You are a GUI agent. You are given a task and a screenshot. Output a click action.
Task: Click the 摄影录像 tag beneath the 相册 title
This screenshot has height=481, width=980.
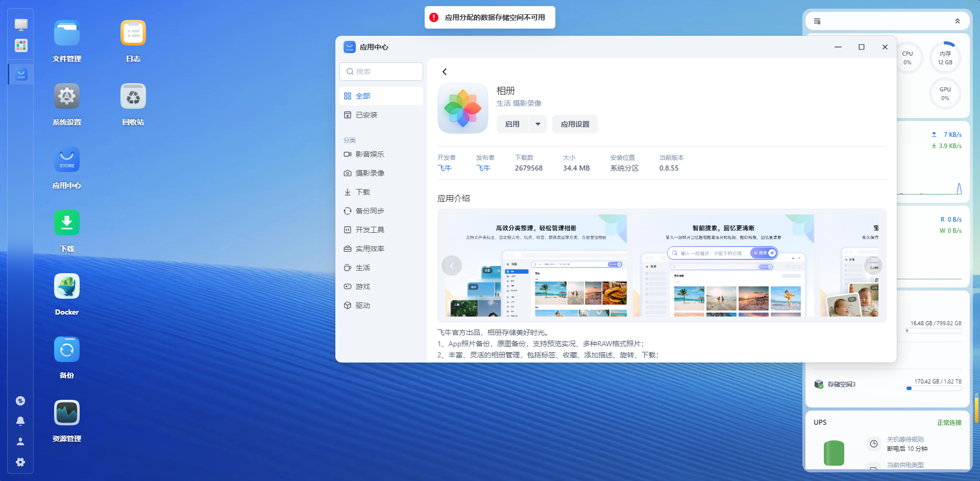(x=527, y=103)
